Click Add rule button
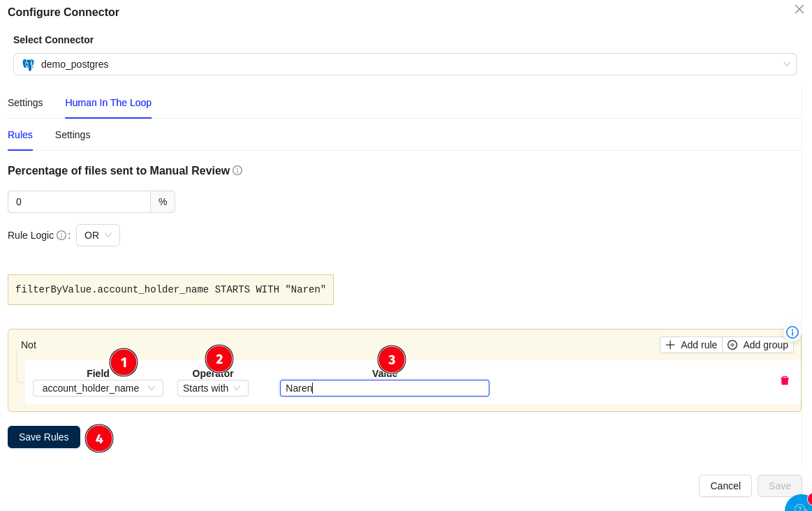Screen dimensions: 812x511 691,345
